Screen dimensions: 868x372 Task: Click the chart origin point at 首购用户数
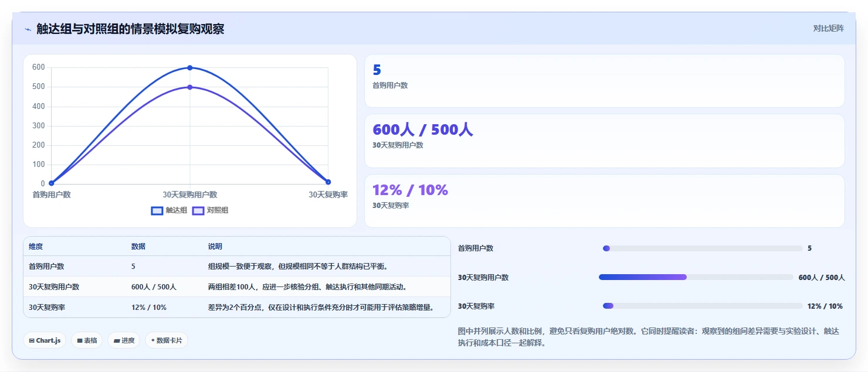(52, 183)
